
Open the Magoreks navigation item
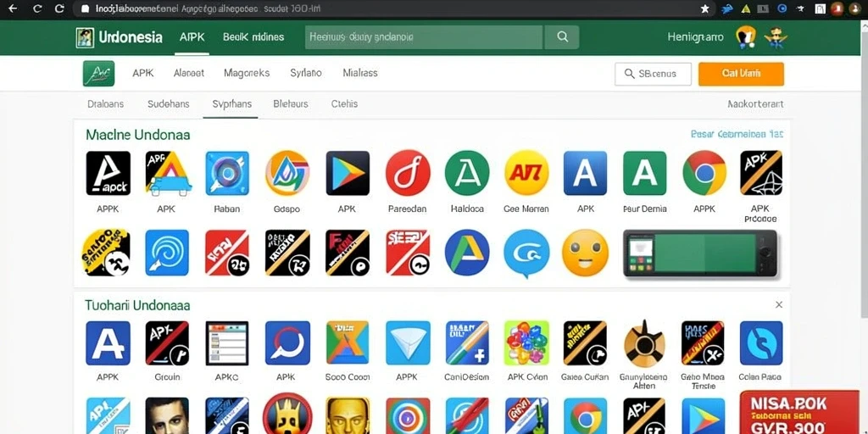[x=247, y=73]
